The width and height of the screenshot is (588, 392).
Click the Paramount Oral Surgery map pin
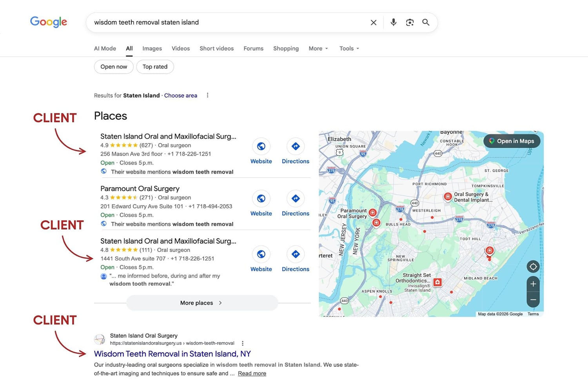(x=373, y=212)
